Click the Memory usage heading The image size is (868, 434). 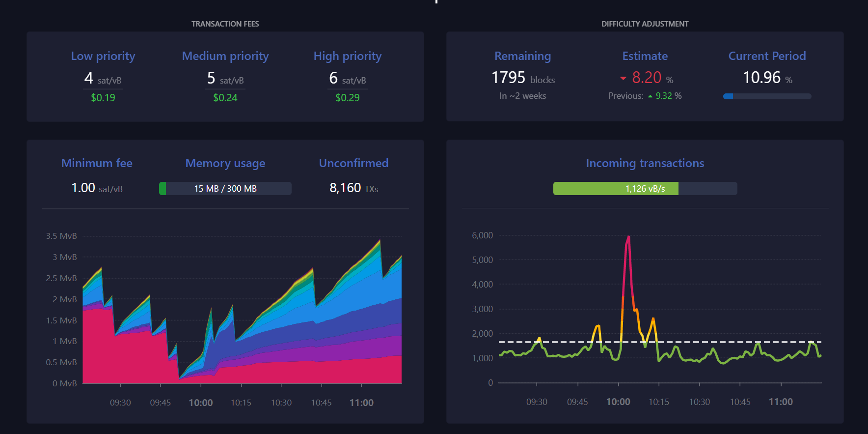point(225,164)
